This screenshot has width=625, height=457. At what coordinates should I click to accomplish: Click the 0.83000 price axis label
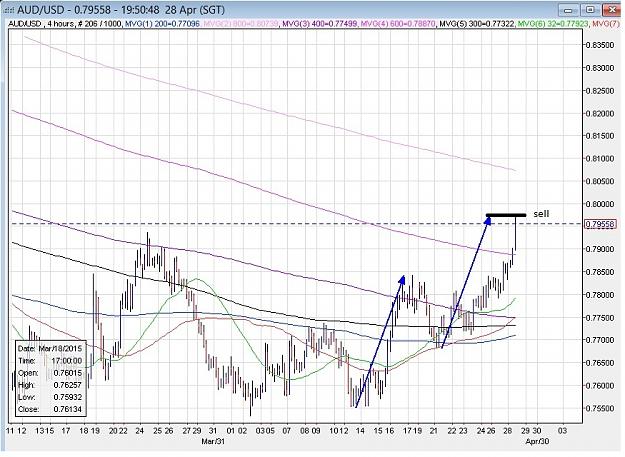600,68
